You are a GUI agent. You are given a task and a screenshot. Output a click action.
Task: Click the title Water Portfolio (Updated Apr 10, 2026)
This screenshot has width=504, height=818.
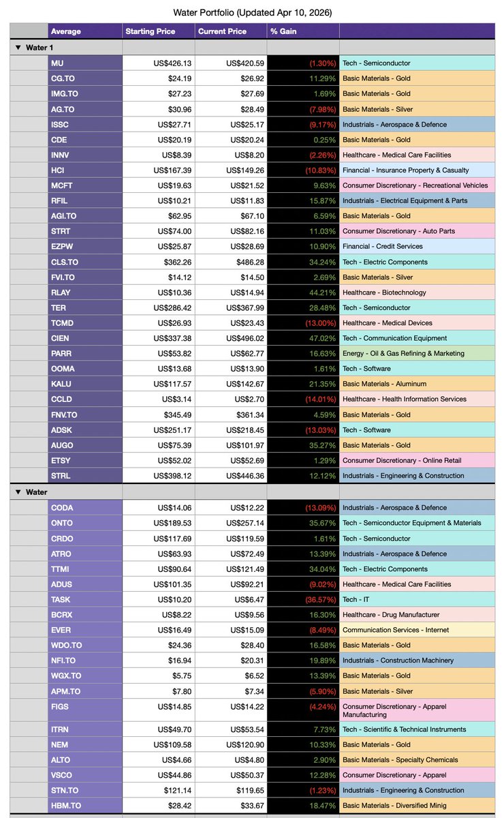point(252,12)
